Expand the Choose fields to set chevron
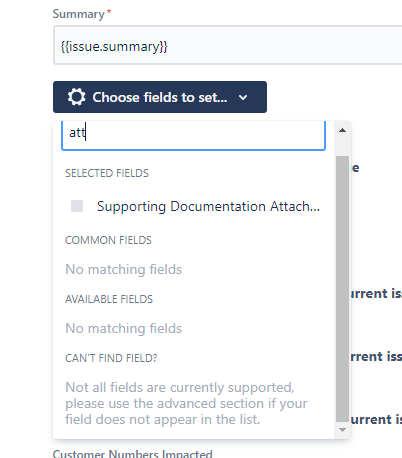Image resolution: width=402 pixels, height=458 pixels. pyautogui.click(x=243, y=98)
